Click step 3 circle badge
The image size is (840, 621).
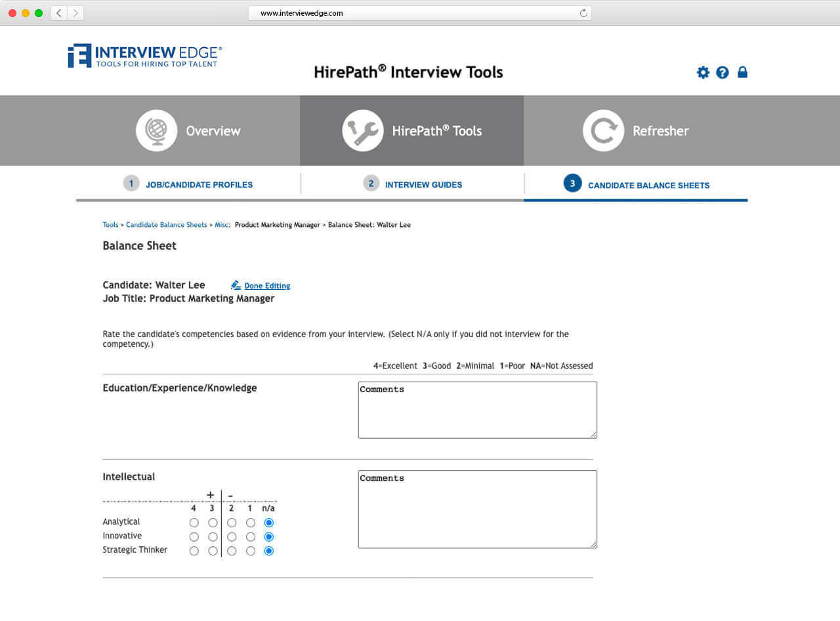[x=572, y=184]
